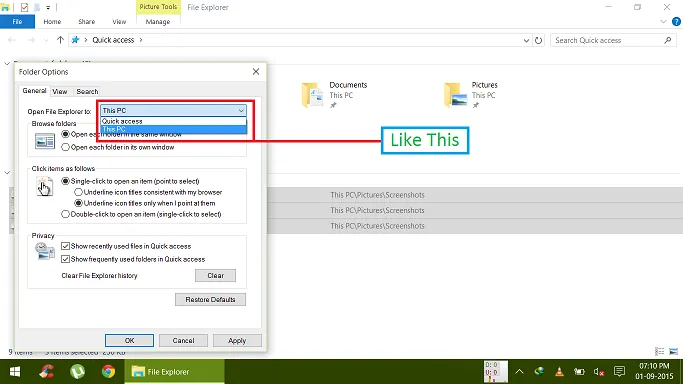The height and width of the screenshot is (384, 683).
Task: Click the Refresh button beside address bar
Action: pos(538,40)
